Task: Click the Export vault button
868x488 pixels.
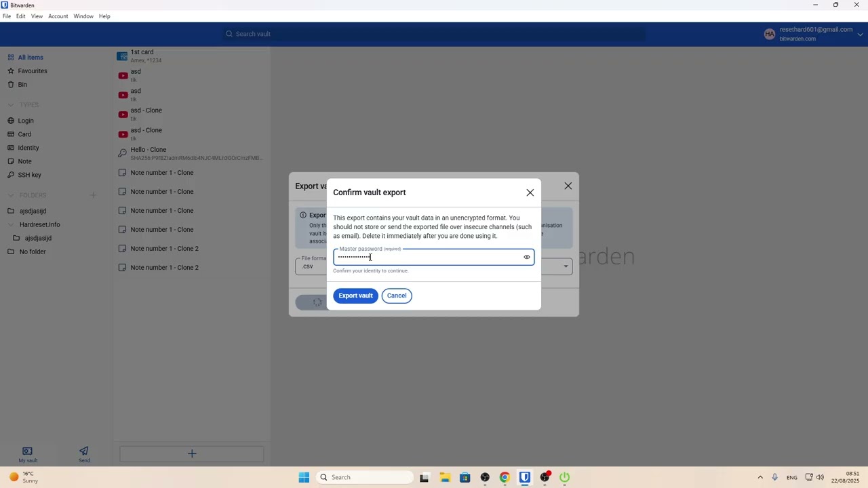Action: coord(355,296)
